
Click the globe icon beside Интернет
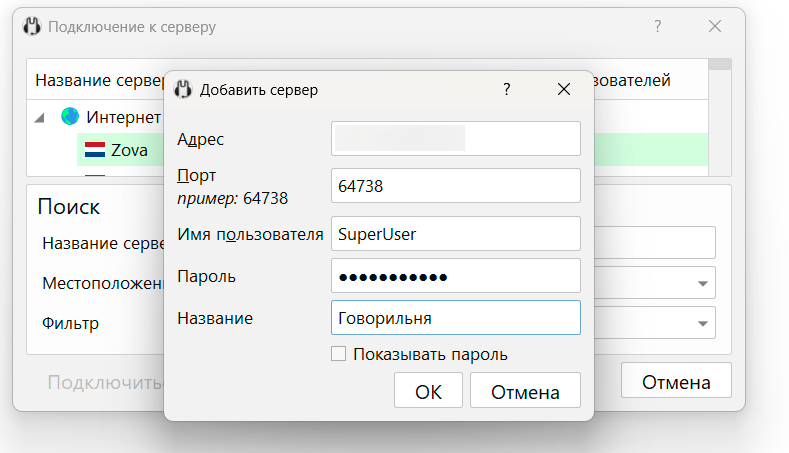click(70, 117)
